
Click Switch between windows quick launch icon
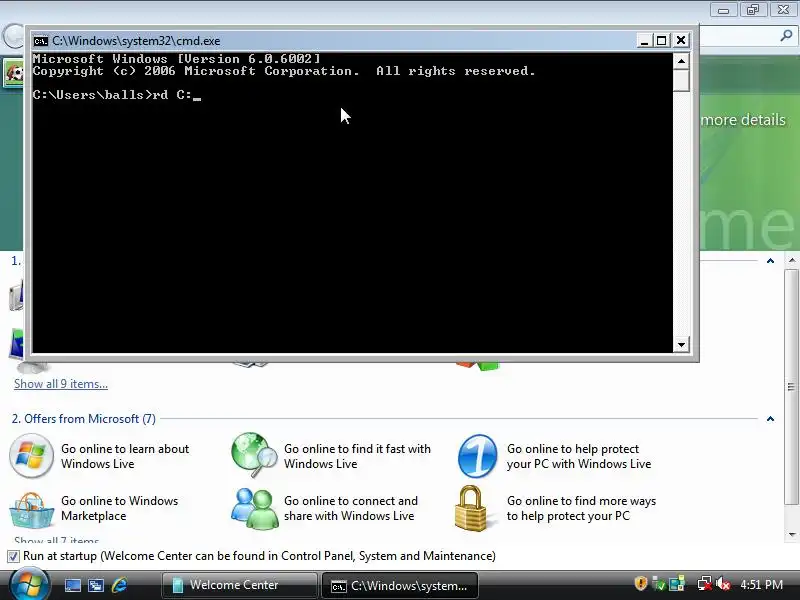[96, 585]
